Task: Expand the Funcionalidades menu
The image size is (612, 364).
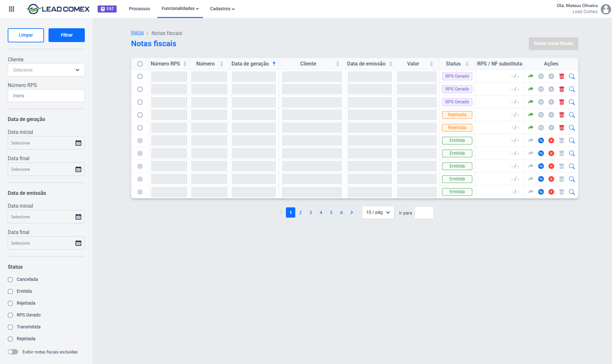Action: click(180, 9)
